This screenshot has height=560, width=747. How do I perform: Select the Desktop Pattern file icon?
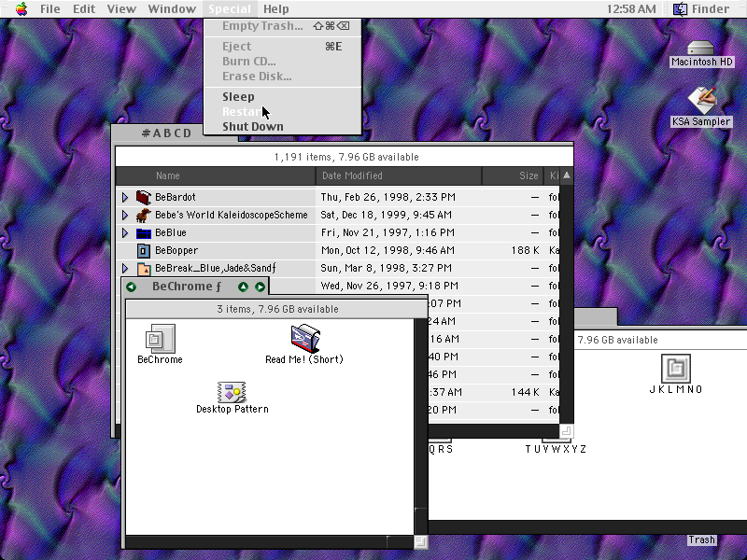(x=232, y=392)
